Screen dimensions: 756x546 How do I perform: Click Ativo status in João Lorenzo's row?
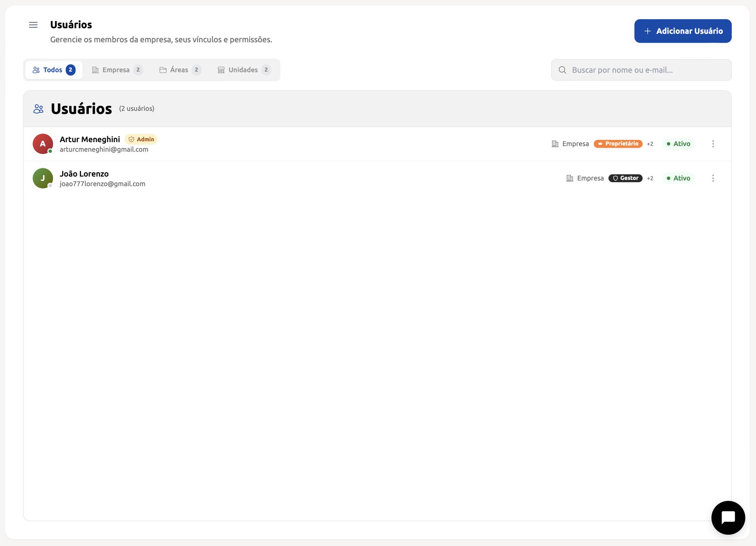pos(678,178)
